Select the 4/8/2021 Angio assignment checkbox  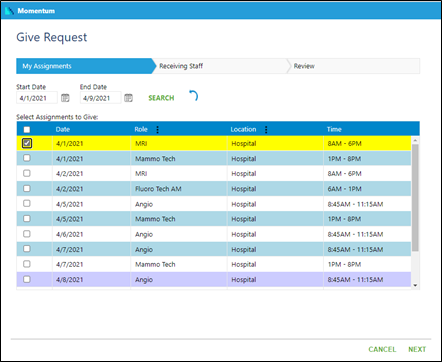pyautogui.click(x=27, y=279)
